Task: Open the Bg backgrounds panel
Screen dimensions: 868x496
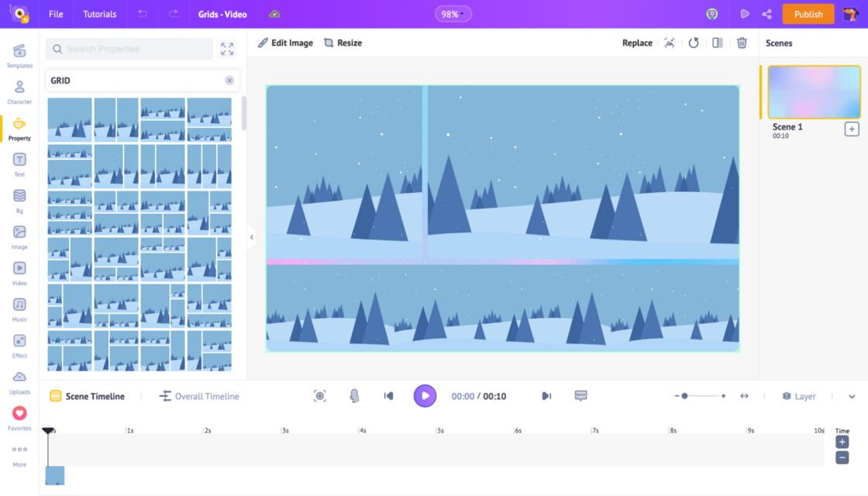Action: [19, 199]
